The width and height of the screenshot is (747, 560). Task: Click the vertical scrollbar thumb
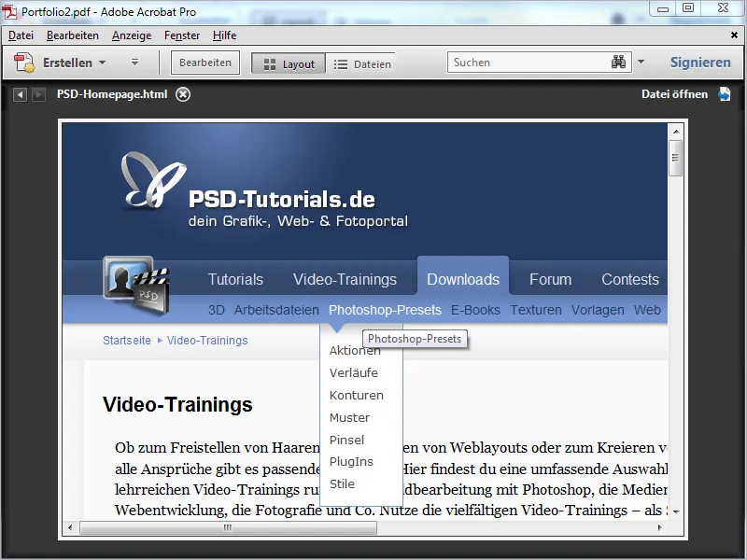tap(675, 158)
